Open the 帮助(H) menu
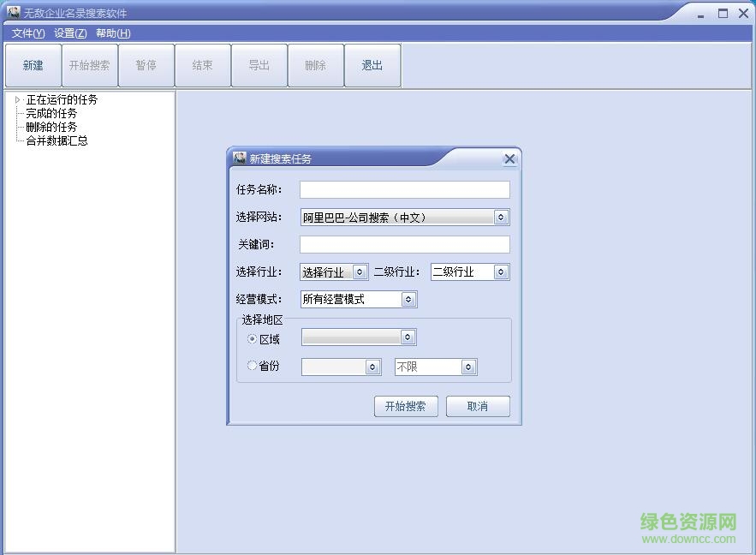The image size is (756, 555). pos(111,33)
